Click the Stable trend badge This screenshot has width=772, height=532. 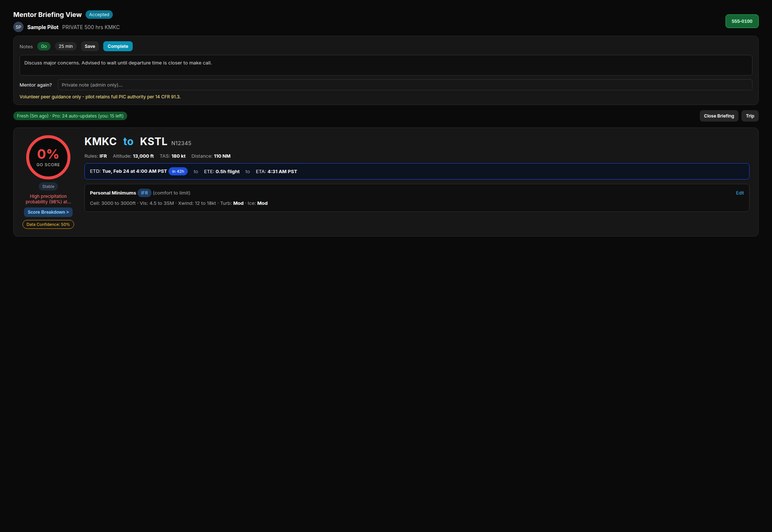[48, 186]
